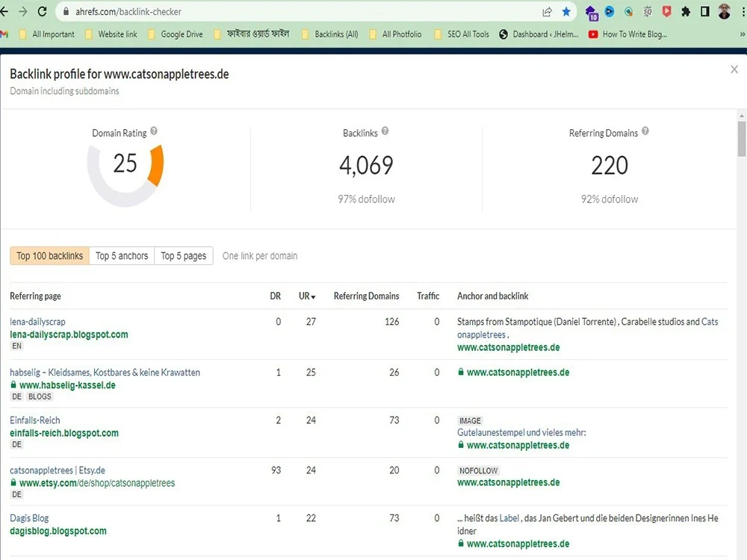Image resolution: width=747 pixels, height=560 pixels.
Task: Click the 'DR' column header
Action: 276,296
